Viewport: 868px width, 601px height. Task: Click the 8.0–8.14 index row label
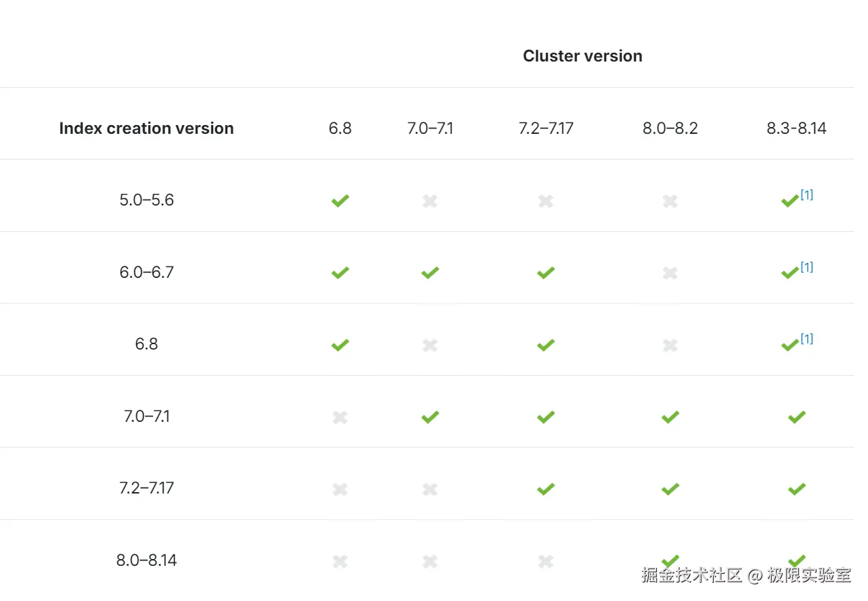146,560
